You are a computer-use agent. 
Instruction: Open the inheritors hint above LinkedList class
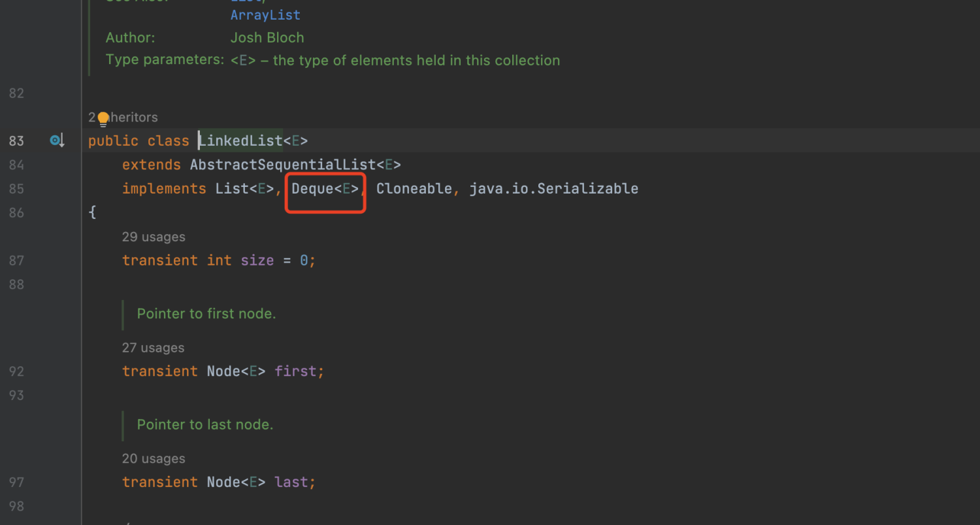coord(131,118)
